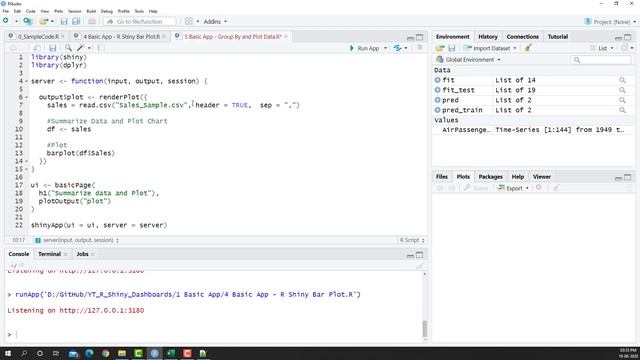The width and height of the screenshot is (640, 360).
Task: Open the Session menu
Action: pyautogui.click(x=74, y=11)
